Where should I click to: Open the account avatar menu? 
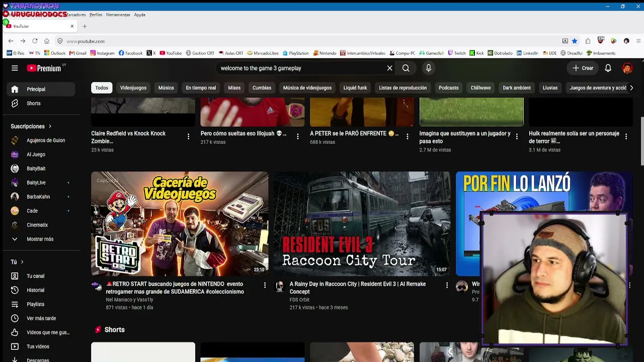627,68
